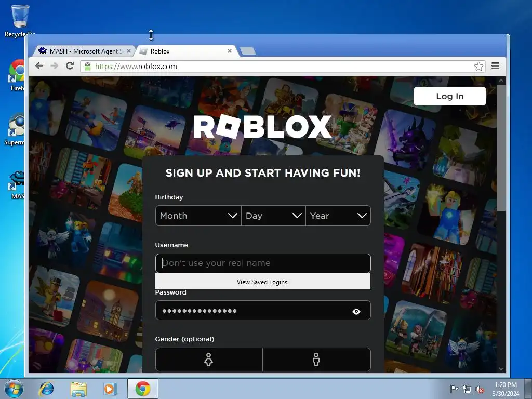This screenshot has height=399, width=532.
Task: Select the MASH desktop shortcut
Action: click(17, 185)
